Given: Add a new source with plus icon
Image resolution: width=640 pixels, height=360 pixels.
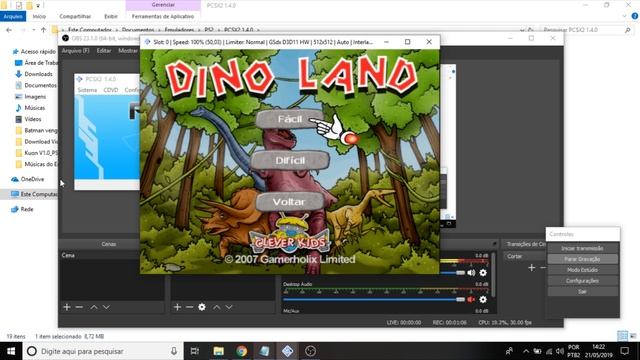Looking at the screenshot, I should point(177,307).
